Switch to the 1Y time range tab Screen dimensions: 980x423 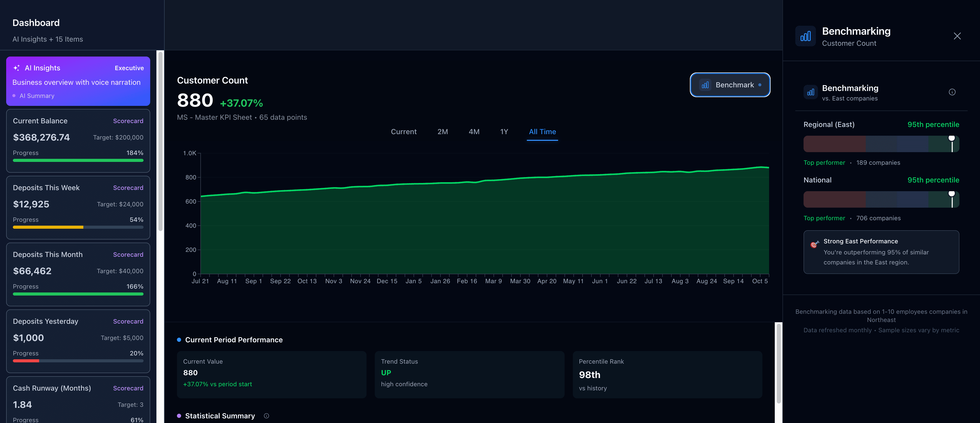(x=504, y=132)
